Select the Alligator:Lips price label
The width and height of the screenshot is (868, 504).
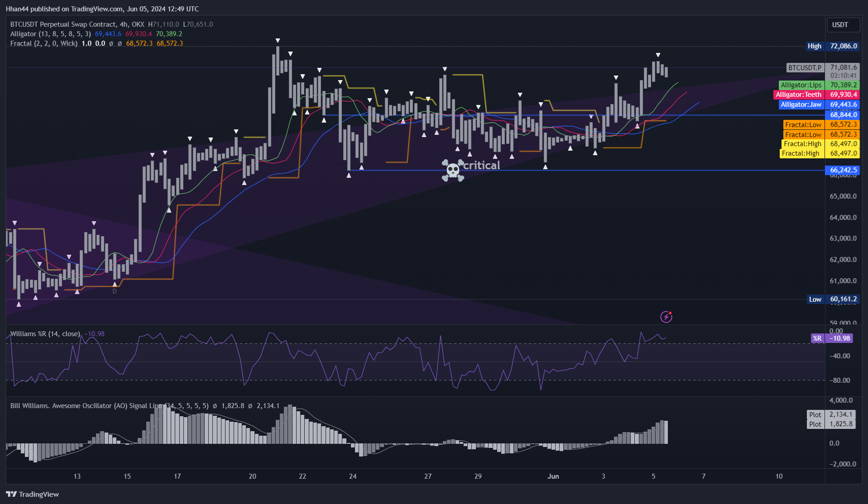coord(819,85)
